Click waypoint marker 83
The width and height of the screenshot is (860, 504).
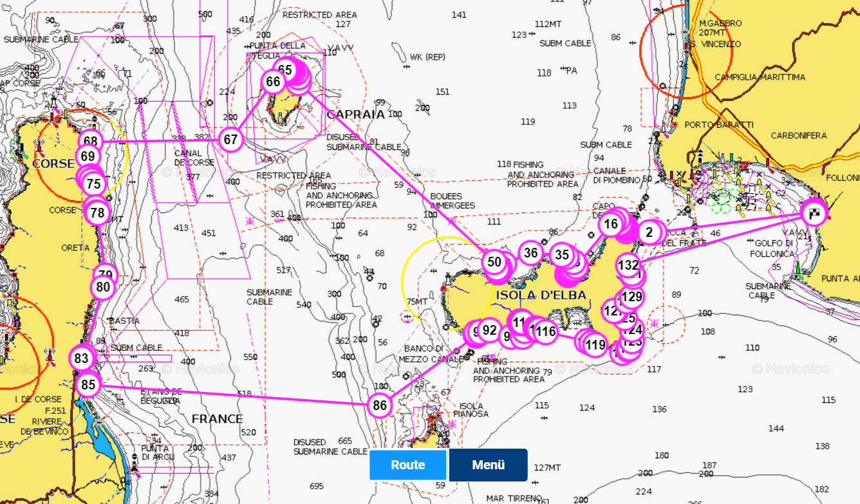81,359
